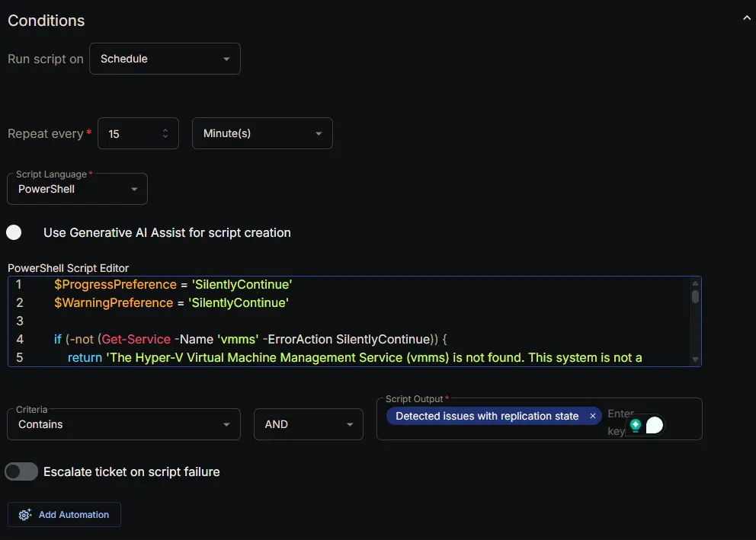Click the script editor scrollbar thumb

[695, 296]
